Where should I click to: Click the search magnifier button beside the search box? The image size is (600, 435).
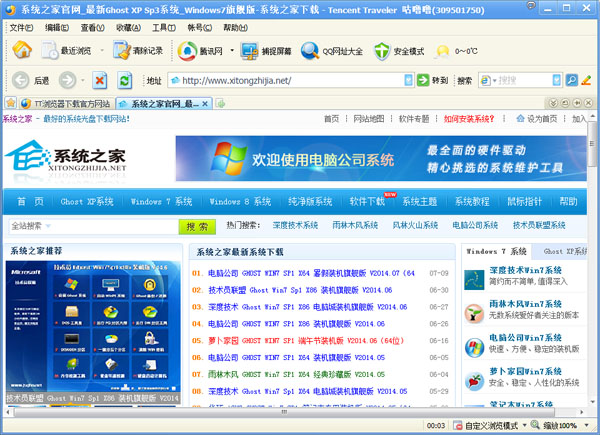[x=572, y=80]
